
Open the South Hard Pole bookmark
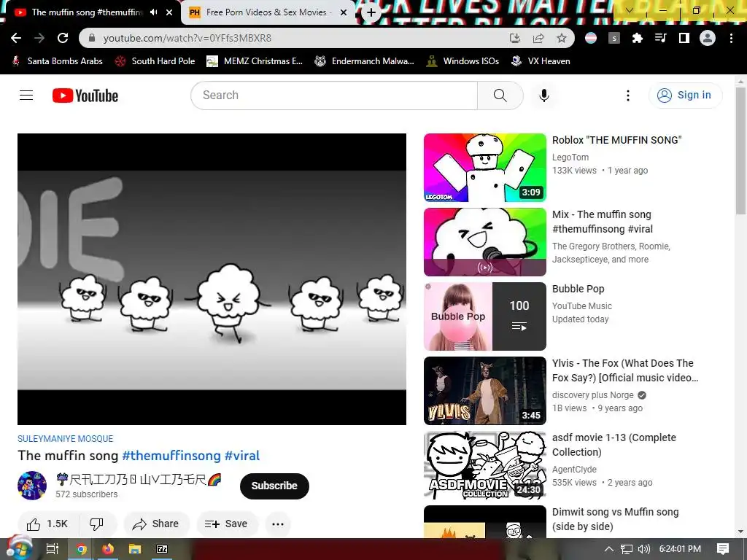coord(155,61)
